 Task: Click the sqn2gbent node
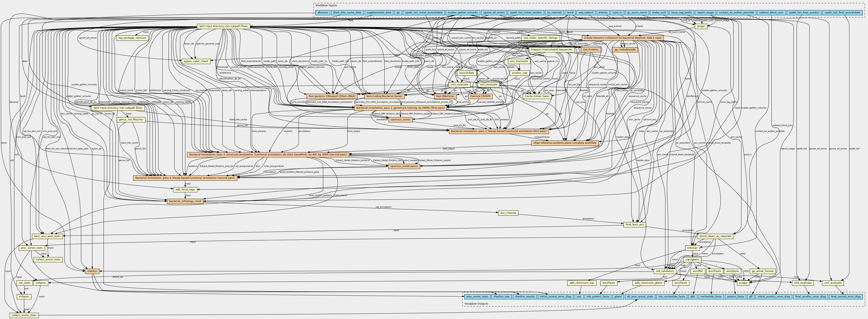click(692, 260)
